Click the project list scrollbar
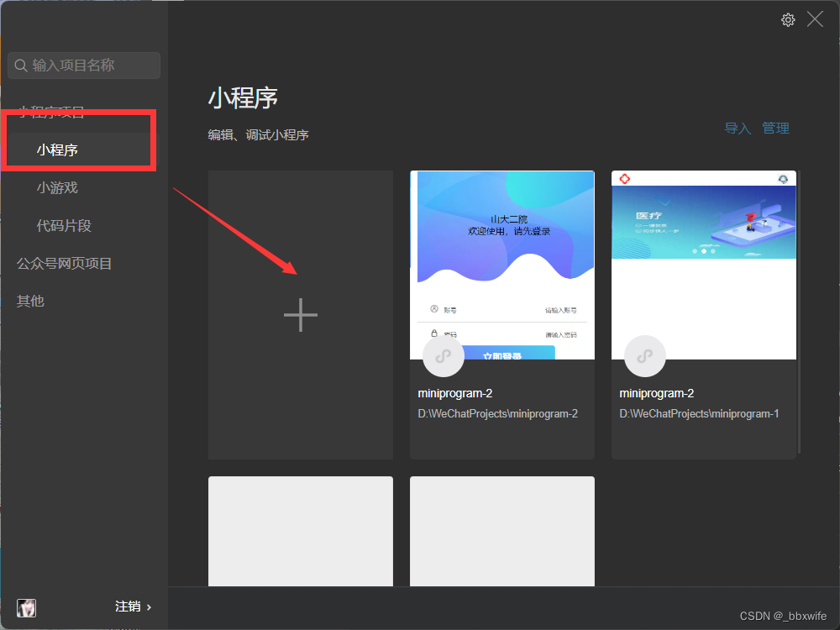The image size is (840, 630). click(x=799, y=312)
